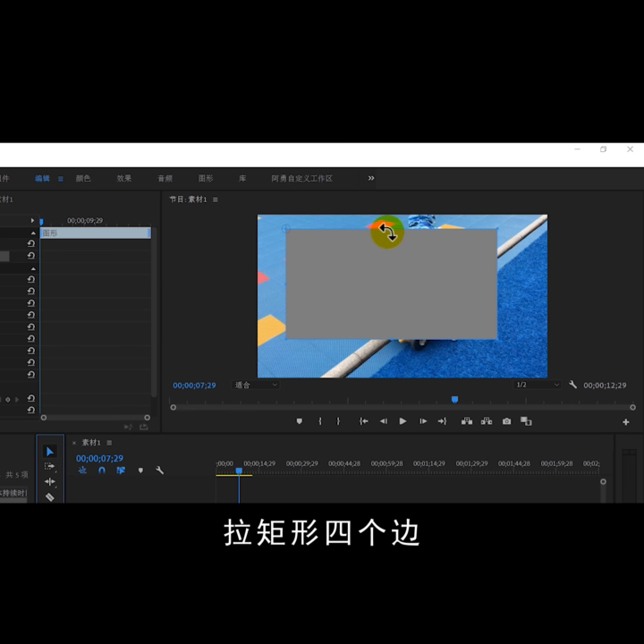Toggle insert sequences as nests button
Image resolution: width=644 pixels, height=644 pixels.
click(82, 470)
